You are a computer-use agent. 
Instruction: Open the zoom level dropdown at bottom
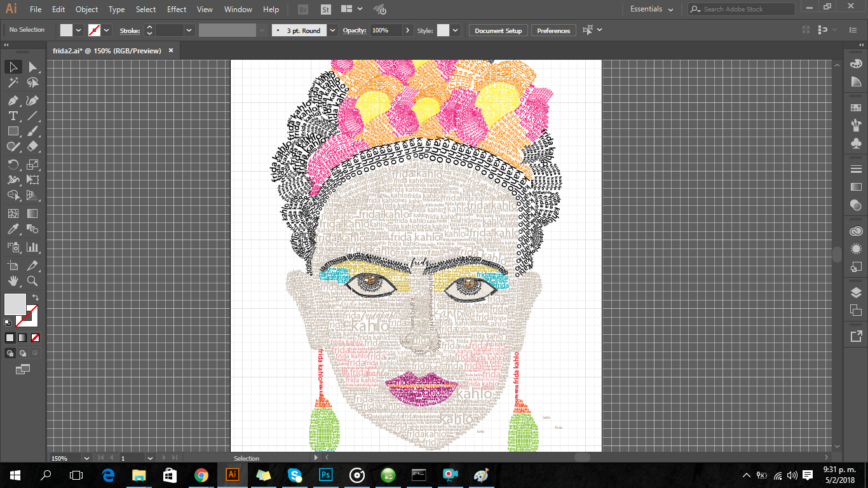tap(86, 457)
